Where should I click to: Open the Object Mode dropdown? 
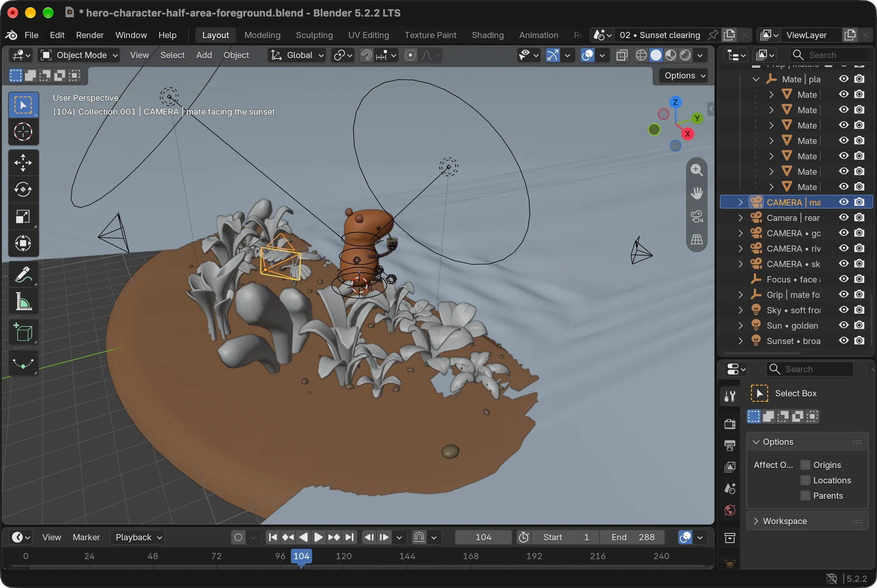coord(79,55)
